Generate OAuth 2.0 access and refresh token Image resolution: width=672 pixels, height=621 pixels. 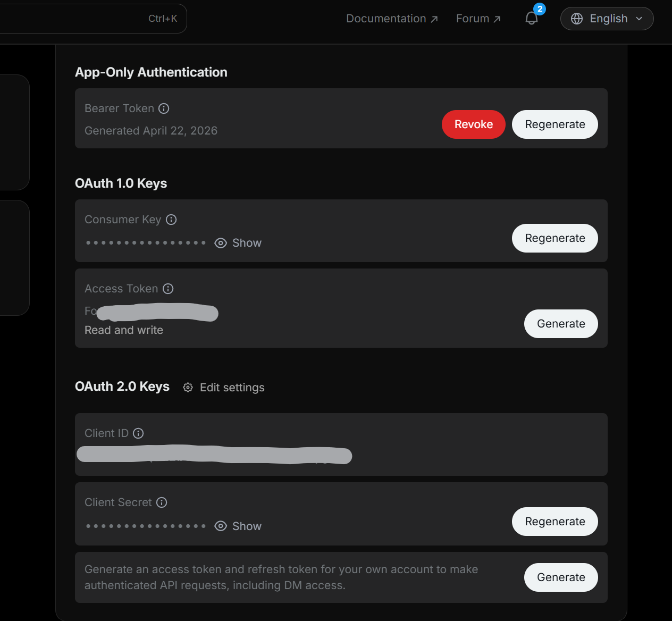pyautogui.click(x=561, y=577)
